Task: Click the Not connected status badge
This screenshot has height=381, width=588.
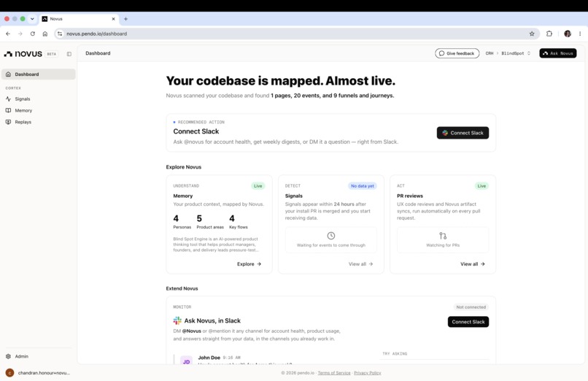Action: click(x=471, y=307)
